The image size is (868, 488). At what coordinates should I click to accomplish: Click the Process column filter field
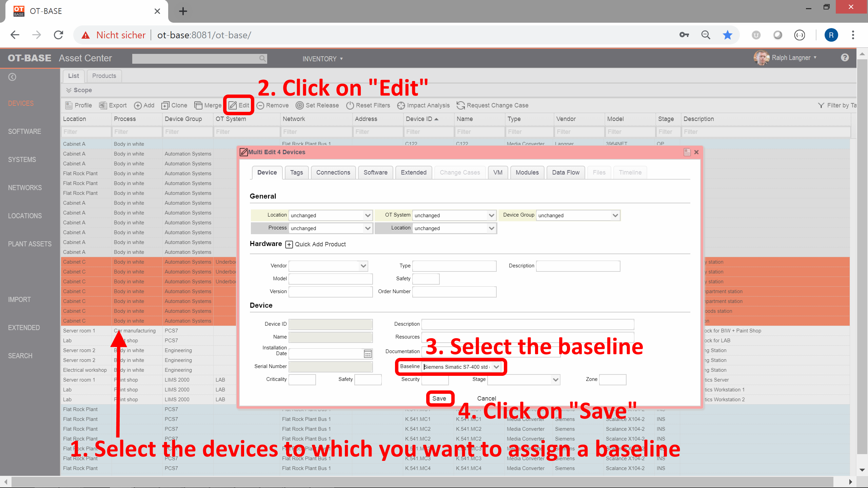point(137,132)
